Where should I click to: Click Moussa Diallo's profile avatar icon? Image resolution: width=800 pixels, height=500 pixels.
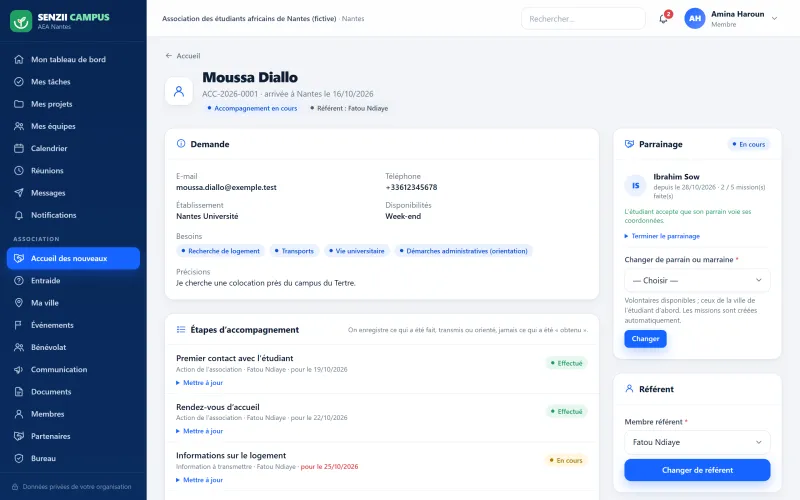tap(179, 91)
